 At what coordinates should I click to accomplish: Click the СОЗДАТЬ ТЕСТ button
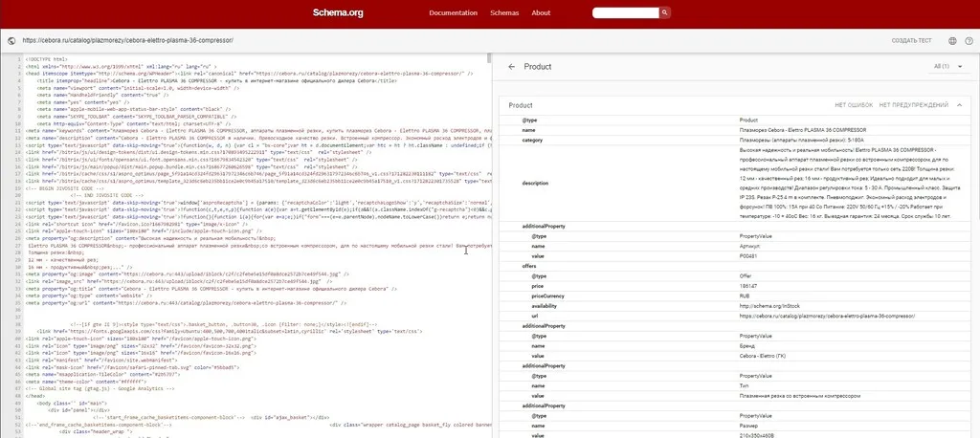pyautogui.click(x=911, y=40)
